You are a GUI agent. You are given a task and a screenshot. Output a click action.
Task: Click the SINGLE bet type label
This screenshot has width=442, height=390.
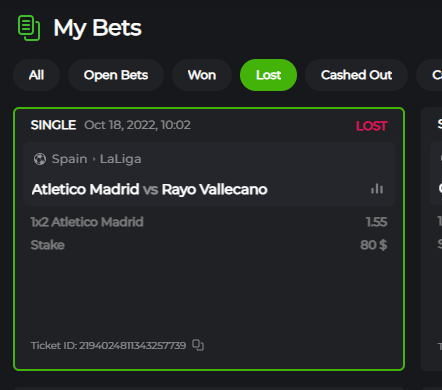[x=53, y=125]
